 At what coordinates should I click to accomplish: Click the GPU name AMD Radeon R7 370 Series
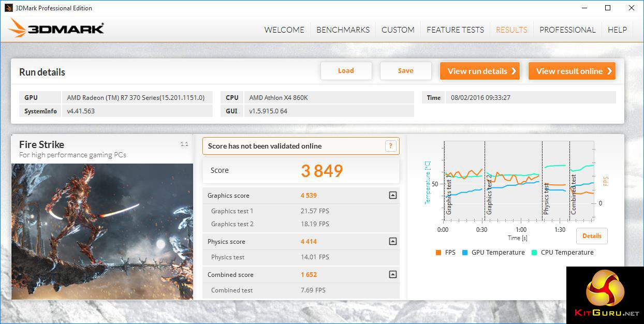pyautogui.click(x=136, y=97)
